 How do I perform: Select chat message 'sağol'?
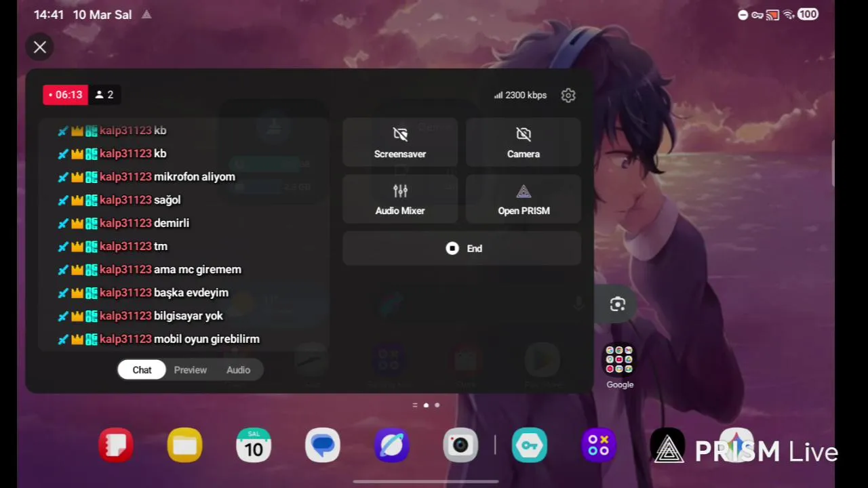[x=167, y=200]
